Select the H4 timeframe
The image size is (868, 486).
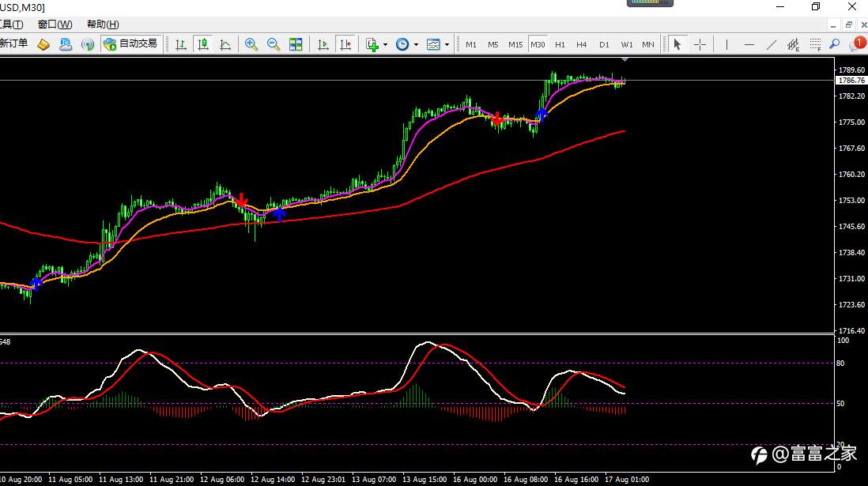coord(582,44)
